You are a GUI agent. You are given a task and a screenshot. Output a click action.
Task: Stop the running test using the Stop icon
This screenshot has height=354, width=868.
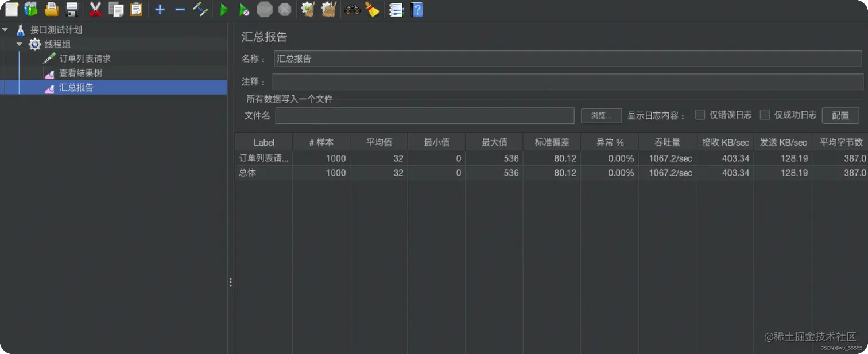click(x=264, y=9)
